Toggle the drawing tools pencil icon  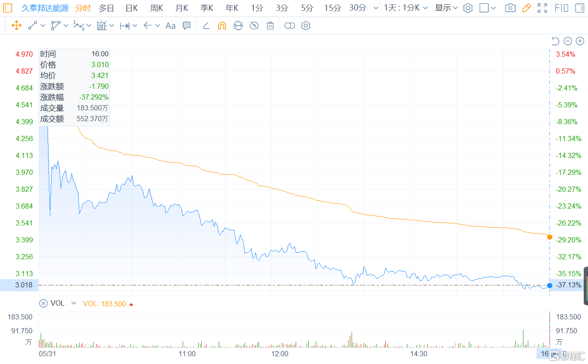pos(526,8)
